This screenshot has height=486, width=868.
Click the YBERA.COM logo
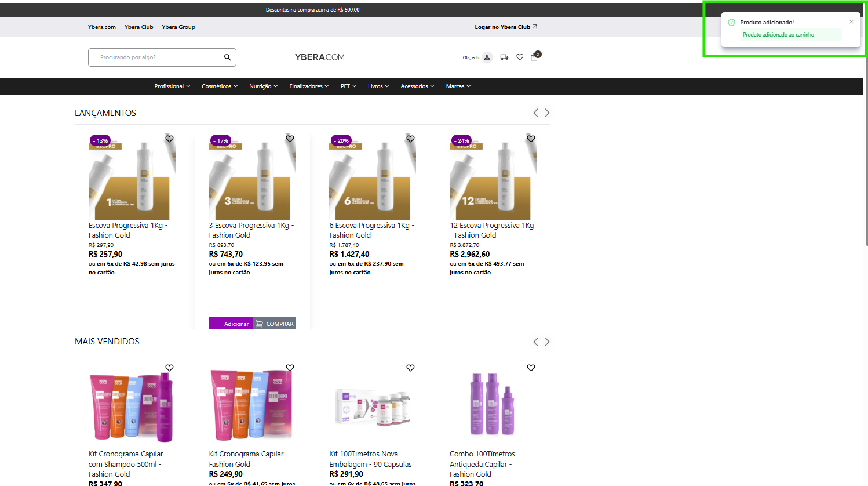pyautogui.click(x=320, y=57)
